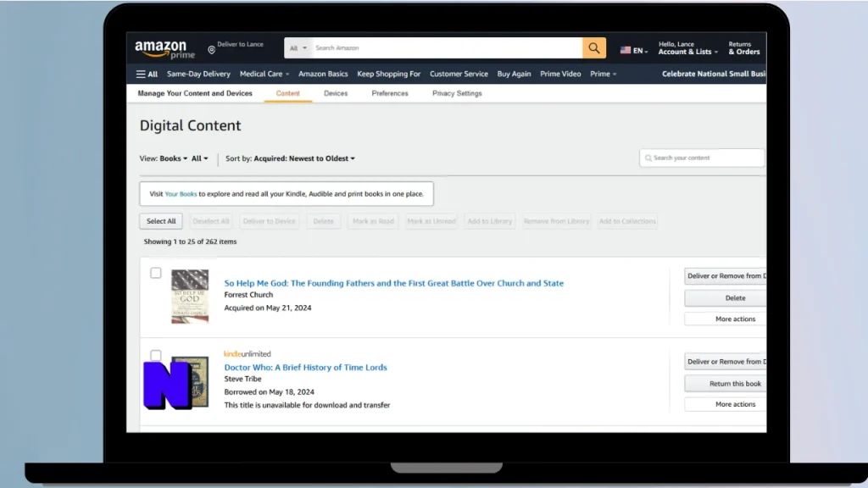
Task: Click Return this book for Doctor Who
Action: pos(726,384)
